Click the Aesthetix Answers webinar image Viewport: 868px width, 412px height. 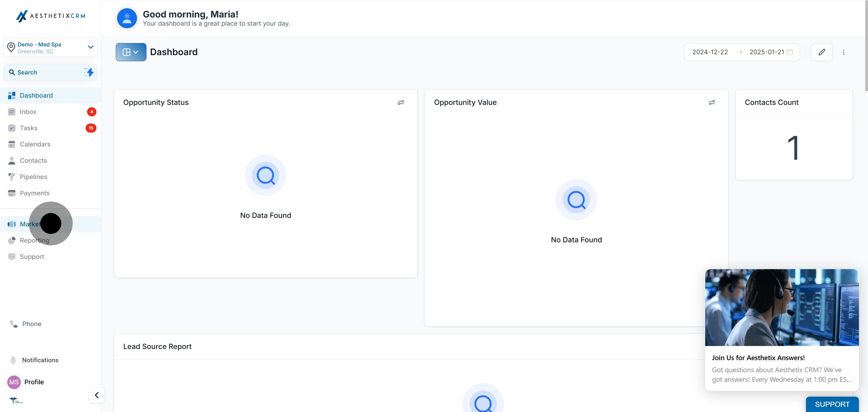coord(782,307)
